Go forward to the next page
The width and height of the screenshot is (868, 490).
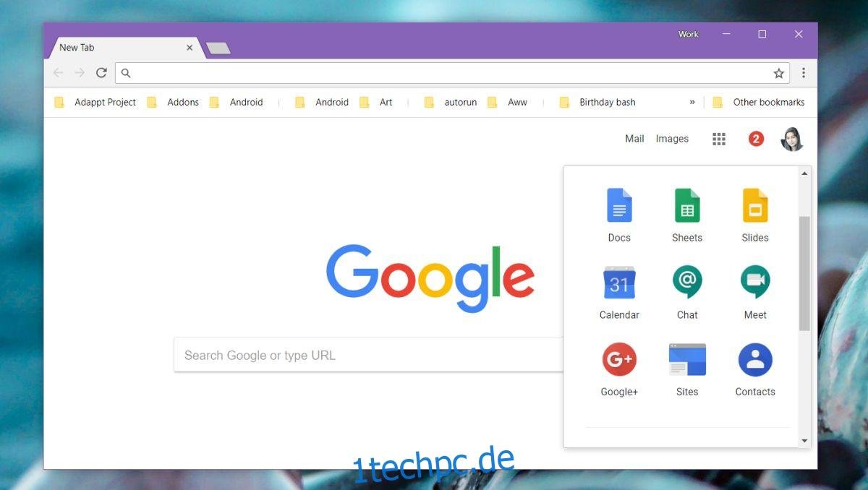click(80, 73)
